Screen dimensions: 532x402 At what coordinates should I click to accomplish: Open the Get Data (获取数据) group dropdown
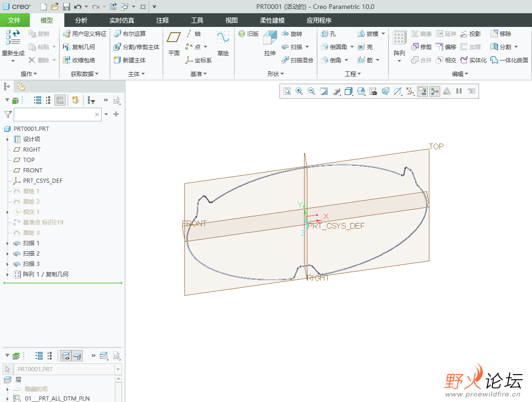coord(85,74)
